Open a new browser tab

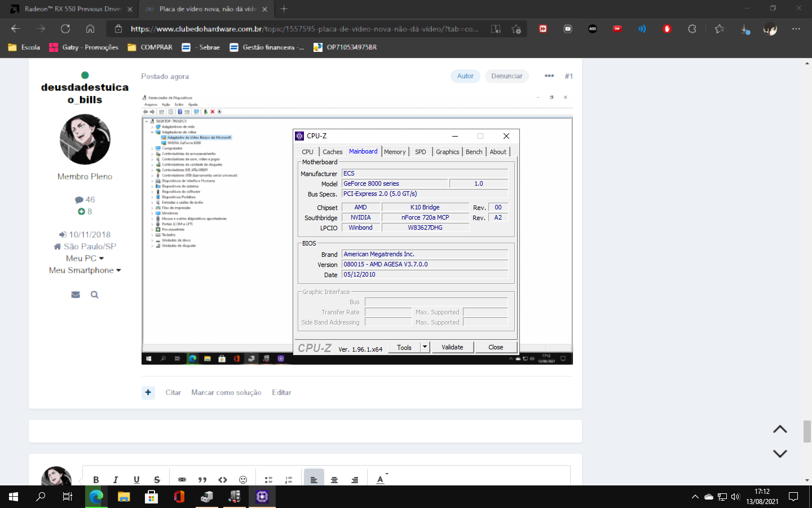point(284,9)
